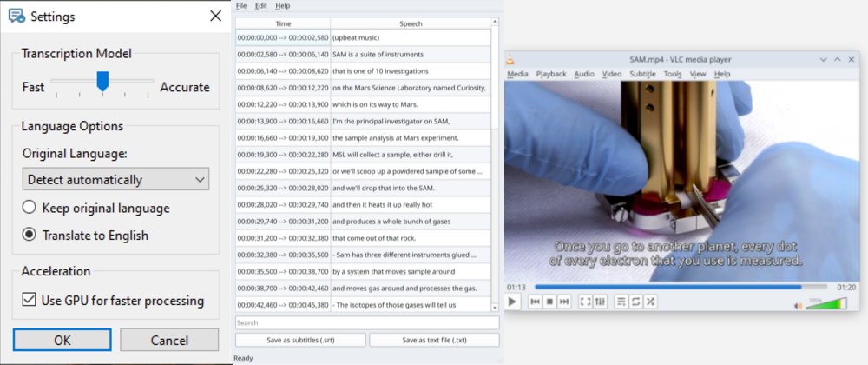This screenshot has width=868, height=365.
Task: Uncheck Use GPU for faster processing
Action: click(29, 301)
